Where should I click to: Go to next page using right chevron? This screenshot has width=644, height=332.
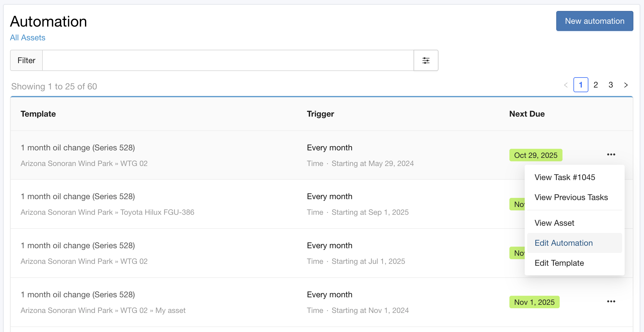click(x=626, y=85)
